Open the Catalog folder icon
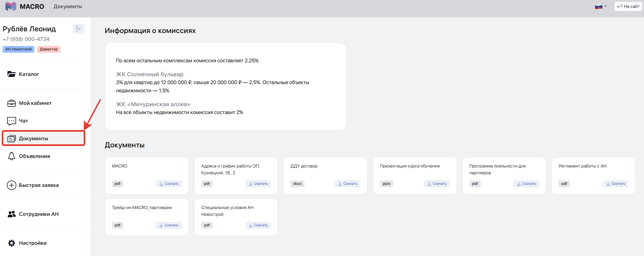This screenshot has height=256, width=644. (x=12, y=74)
